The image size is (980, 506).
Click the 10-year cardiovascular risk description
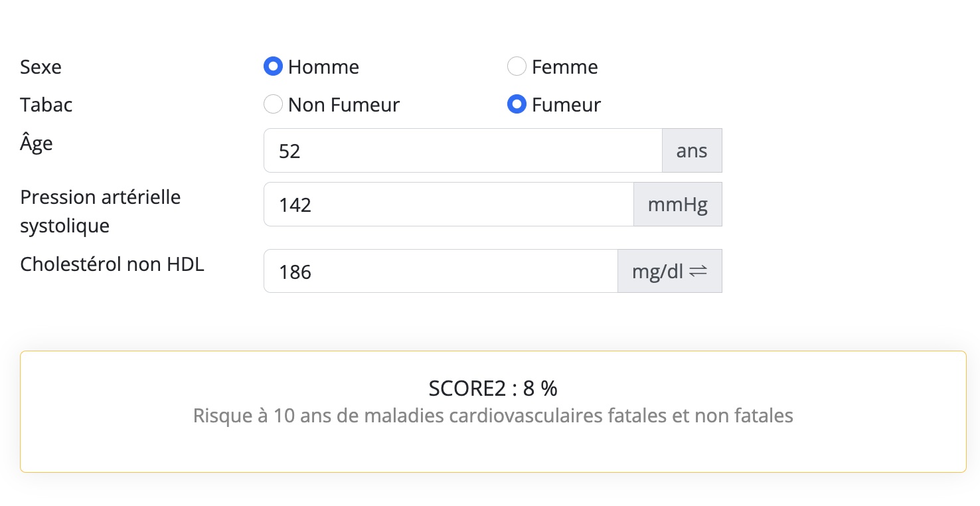click(493, 416)
